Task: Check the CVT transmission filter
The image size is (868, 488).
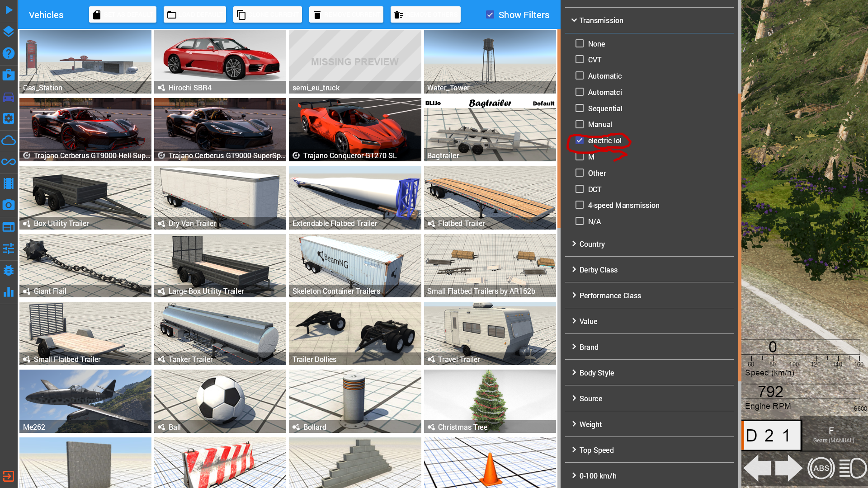Action: click(580, 60)
